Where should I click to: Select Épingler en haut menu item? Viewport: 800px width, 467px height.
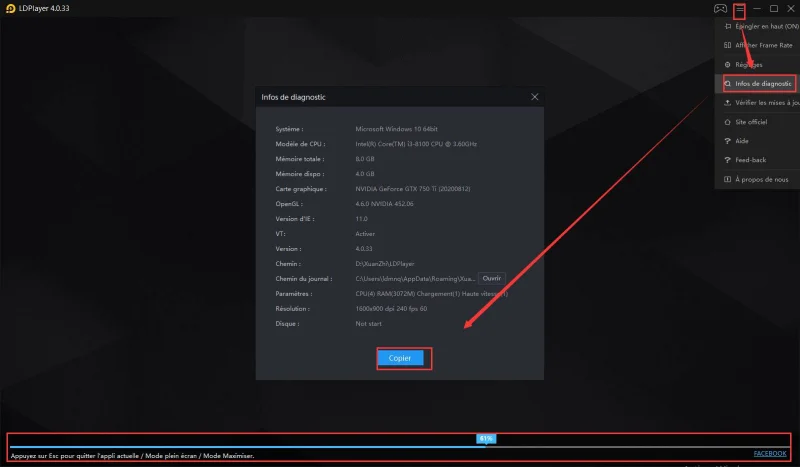[x=758, y=26]
